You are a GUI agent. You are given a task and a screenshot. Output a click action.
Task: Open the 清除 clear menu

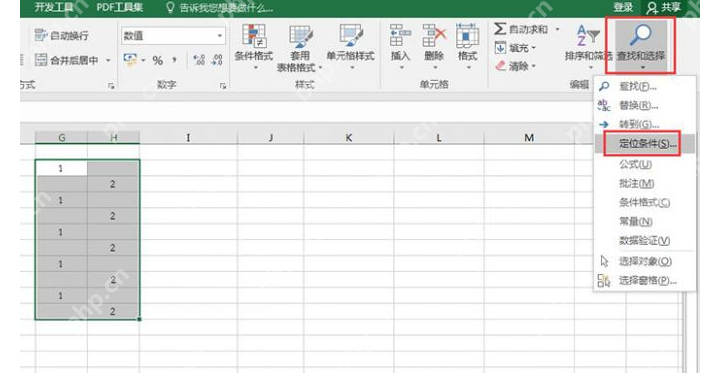[516, 66]
